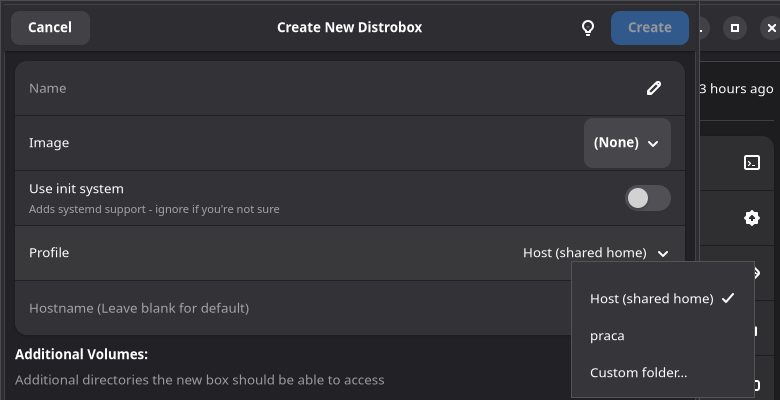The image size is (780, 400).
Task: Open the lightbulb hints icon
Action: click(x=588, y=28)
